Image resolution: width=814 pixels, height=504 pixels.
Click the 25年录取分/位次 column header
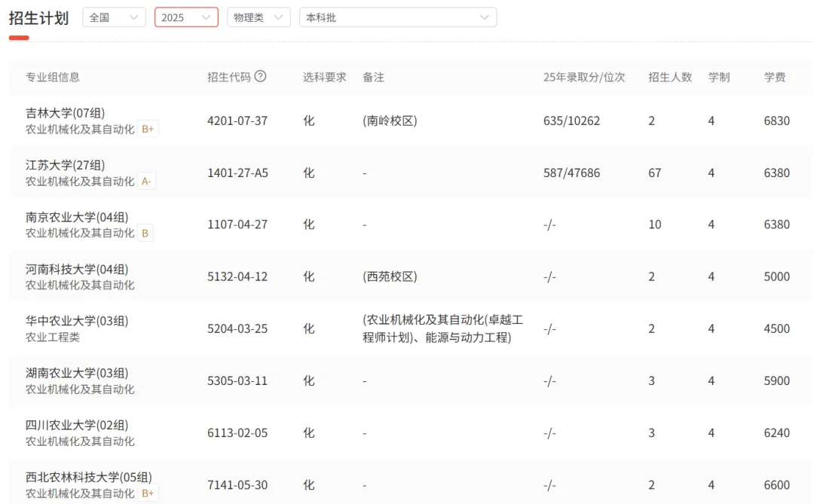click(x=584, y=78)
